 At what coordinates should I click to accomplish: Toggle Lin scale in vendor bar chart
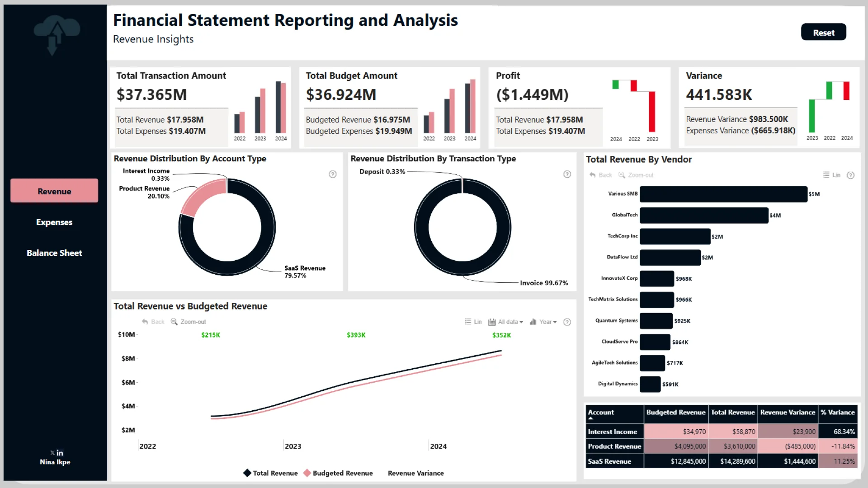831,175
